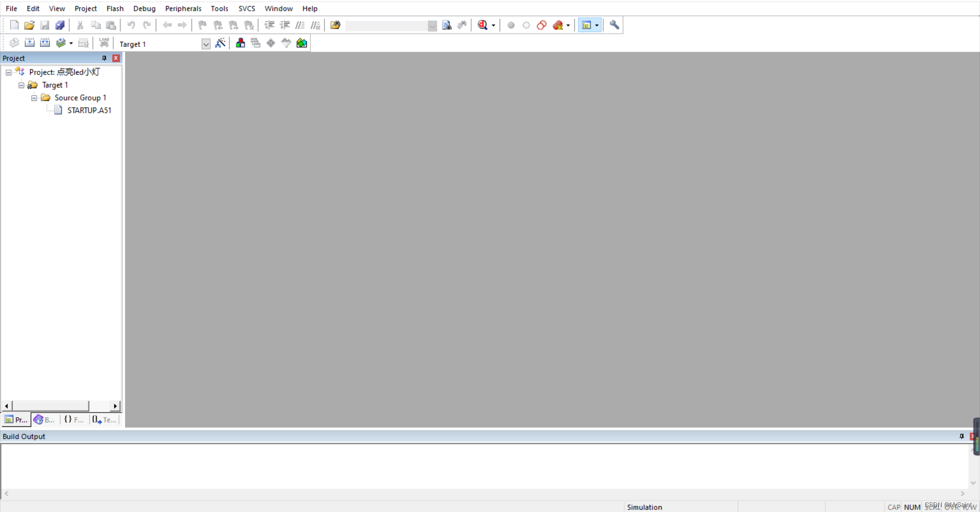The width and height of the screenshot is (980, 512).
Task: Open the Target 1 dropdown
Action: coord(206,44)
